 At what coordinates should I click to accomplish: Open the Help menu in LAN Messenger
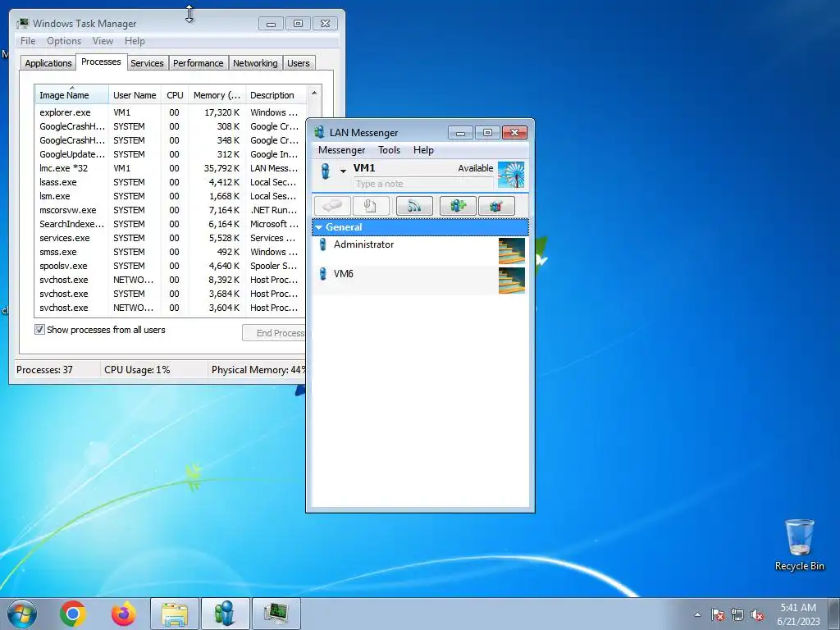tap(423, 150)
